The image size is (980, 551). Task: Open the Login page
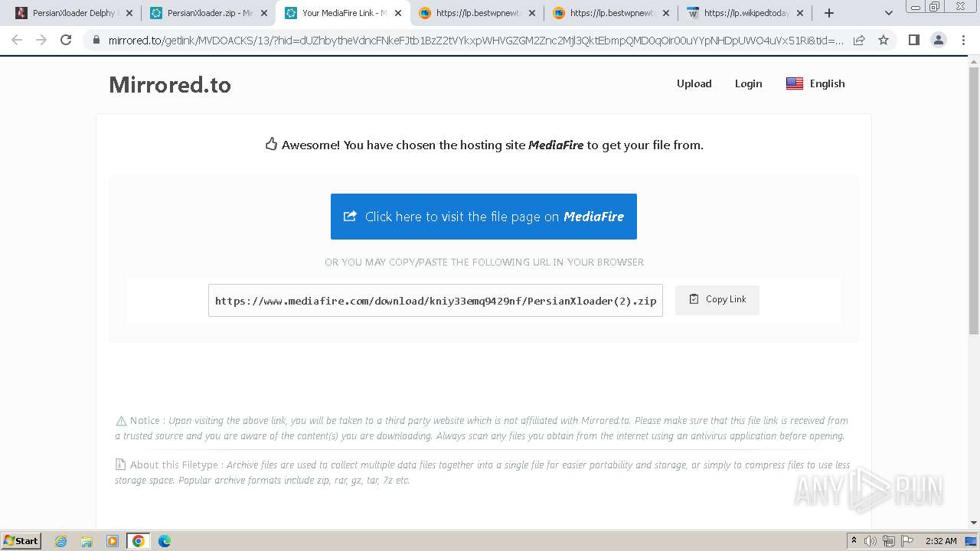(748, 83)
